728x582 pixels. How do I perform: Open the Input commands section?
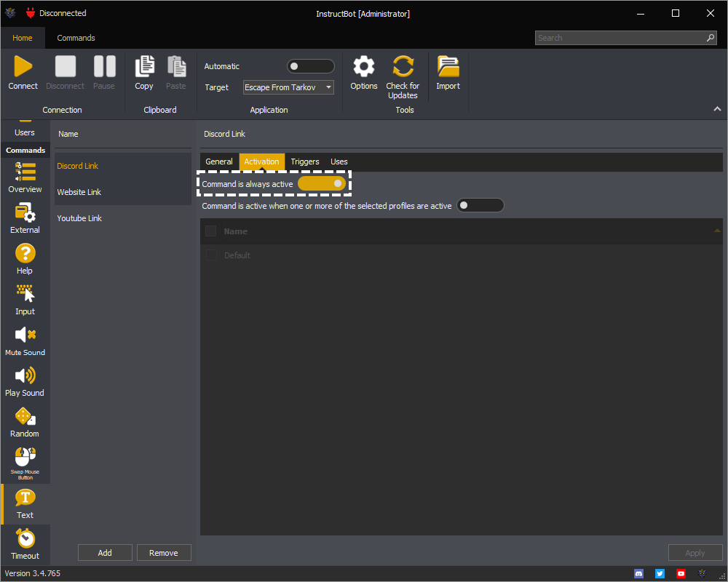[x=25, y=300]
